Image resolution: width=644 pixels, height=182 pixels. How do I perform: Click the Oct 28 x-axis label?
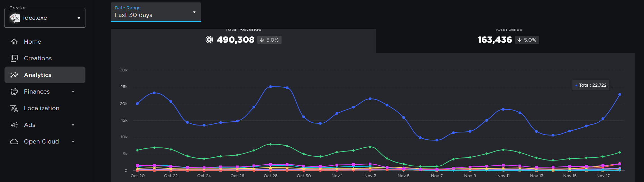[x=270, y=176]
